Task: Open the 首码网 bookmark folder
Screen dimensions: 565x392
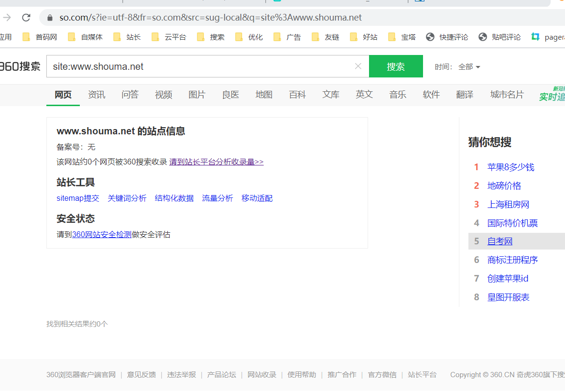Action: pyautogui.click(x=40, y=37)
